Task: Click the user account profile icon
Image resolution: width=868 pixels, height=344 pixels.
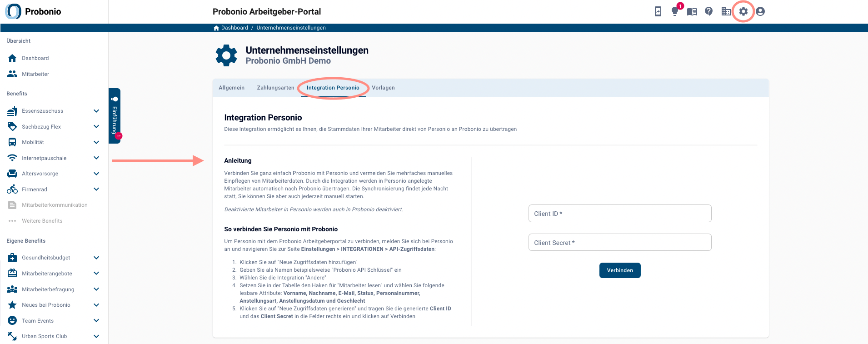Action: pyautogui.click(x=760, y=11)
